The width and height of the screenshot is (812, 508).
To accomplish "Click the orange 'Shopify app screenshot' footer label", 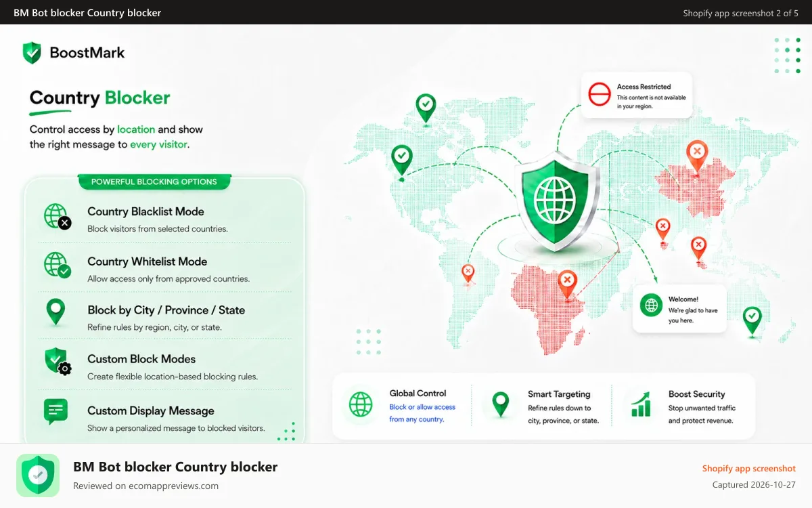I will coord(749,469).
